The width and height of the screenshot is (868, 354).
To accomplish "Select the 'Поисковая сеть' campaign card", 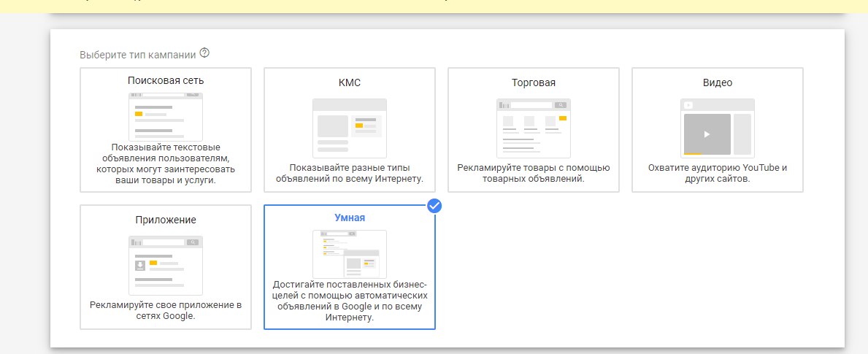I will (x=166, y=130).
